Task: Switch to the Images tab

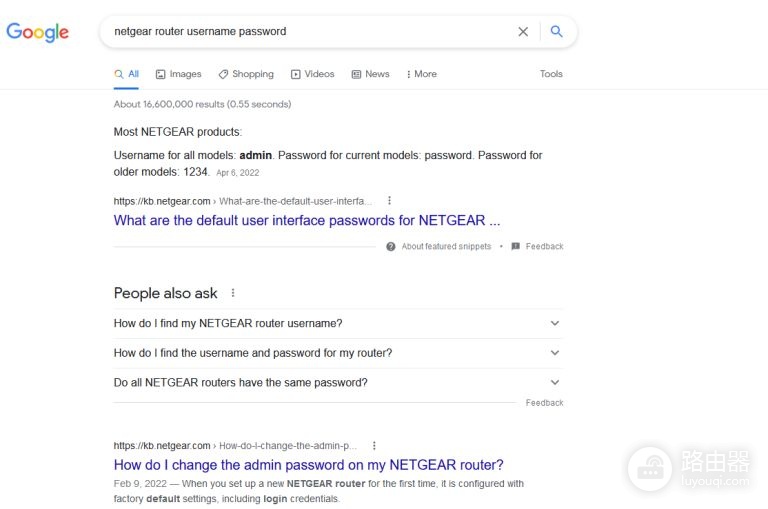Action: pos(178,74)
